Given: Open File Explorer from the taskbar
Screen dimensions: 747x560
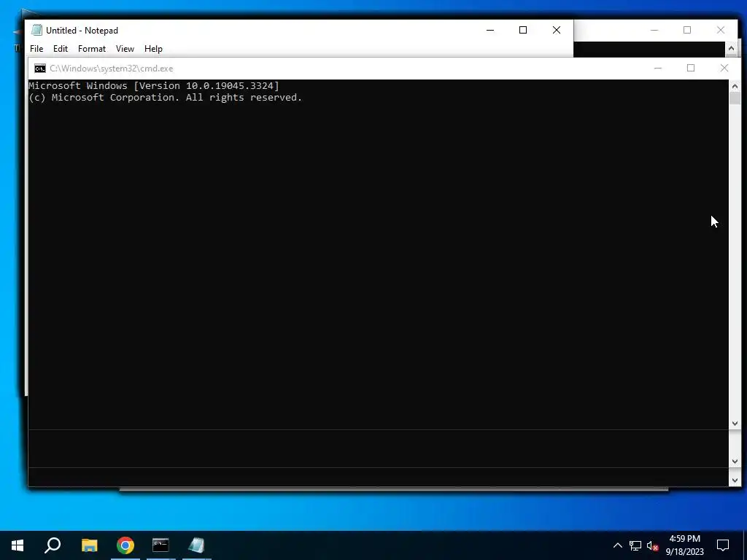Looking at the screenshot, I should tap(89, 545).
